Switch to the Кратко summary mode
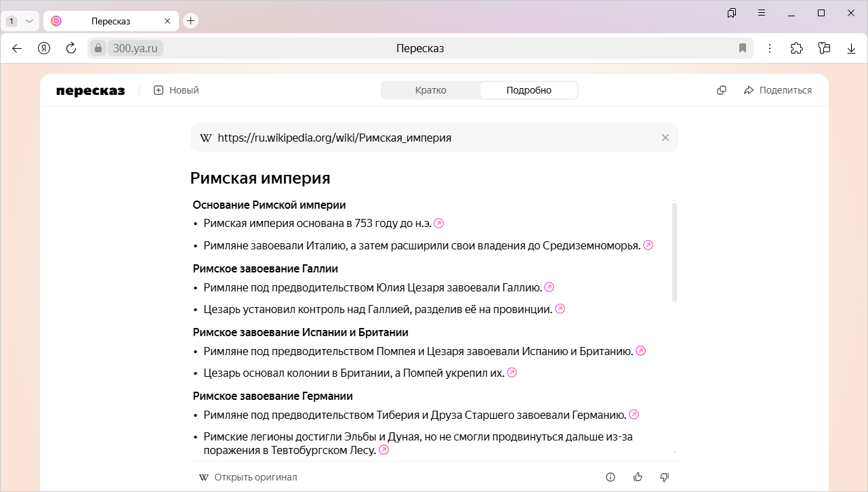The height and width of the screenshot is (492, 868). click(431, 90)
